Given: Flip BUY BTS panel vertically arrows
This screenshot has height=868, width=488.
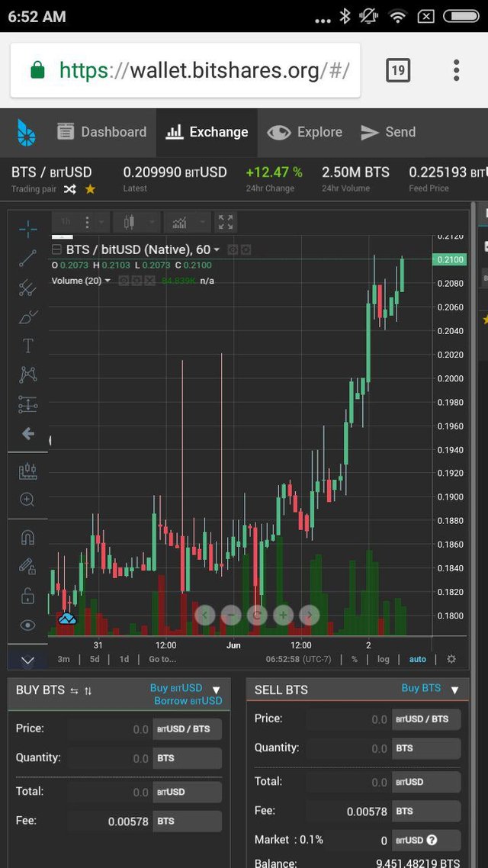Looking at the screenshot, I should 88,690.
